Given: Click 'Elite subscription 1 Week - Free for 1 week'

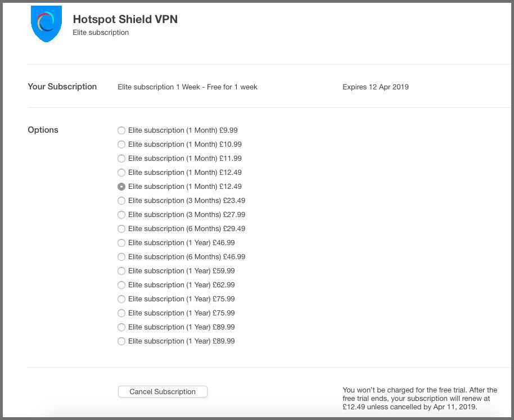Looking at the screenshot, I should point(187,87).
